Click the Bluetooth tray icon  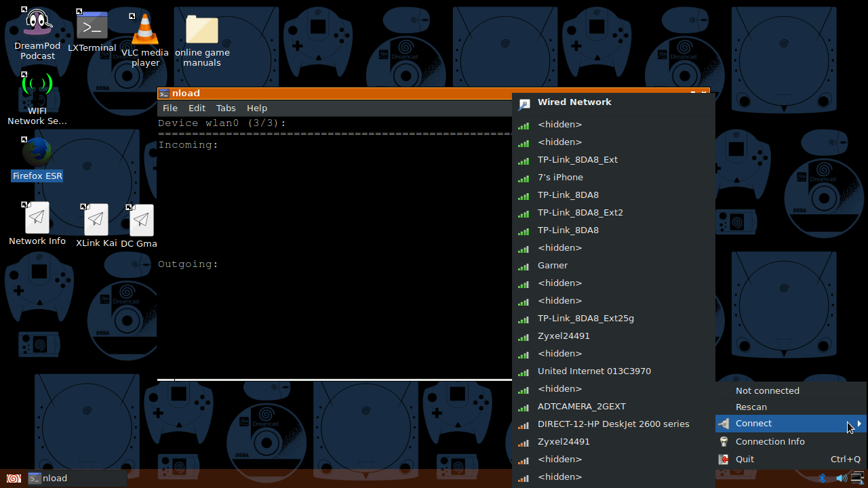pyautogui.click(x=821, y=479)
